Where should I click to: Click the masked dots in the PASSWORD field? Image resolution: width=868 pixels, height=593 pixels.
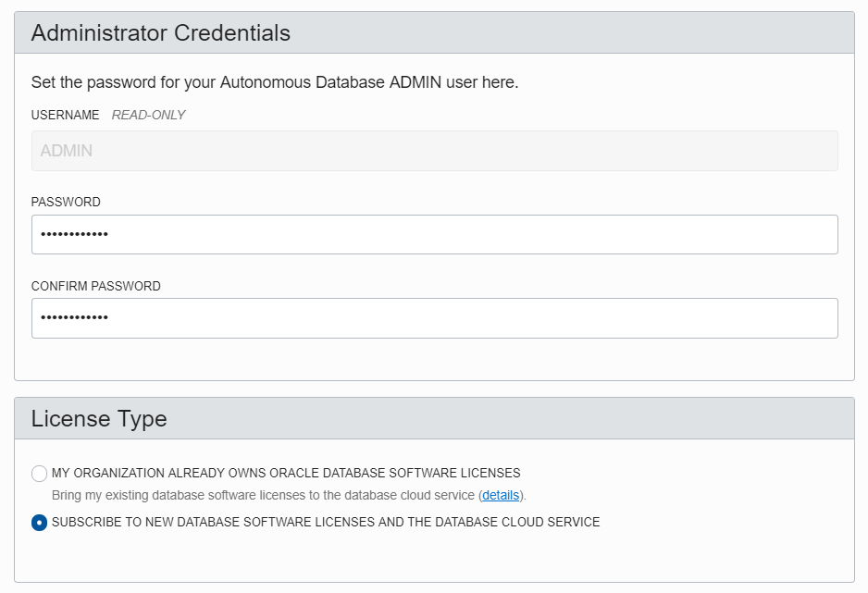74,235
